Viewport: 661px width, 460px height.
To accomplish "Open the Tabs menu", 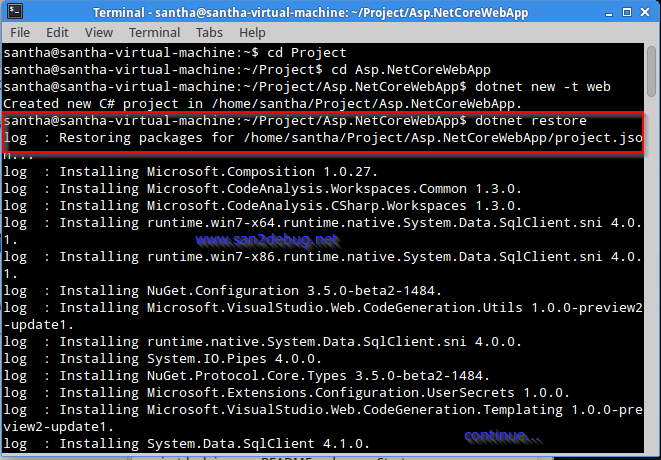I will pos(209,32).
